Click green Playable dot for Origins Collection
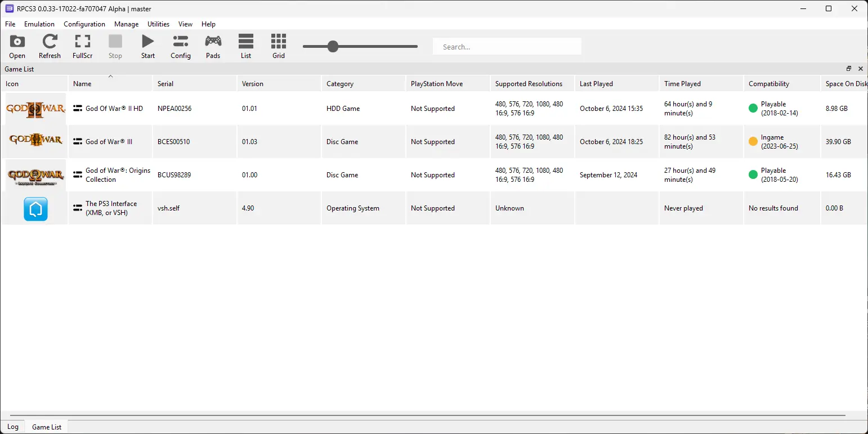This screenshot has width=868, height=434. (x=753, y=175)
